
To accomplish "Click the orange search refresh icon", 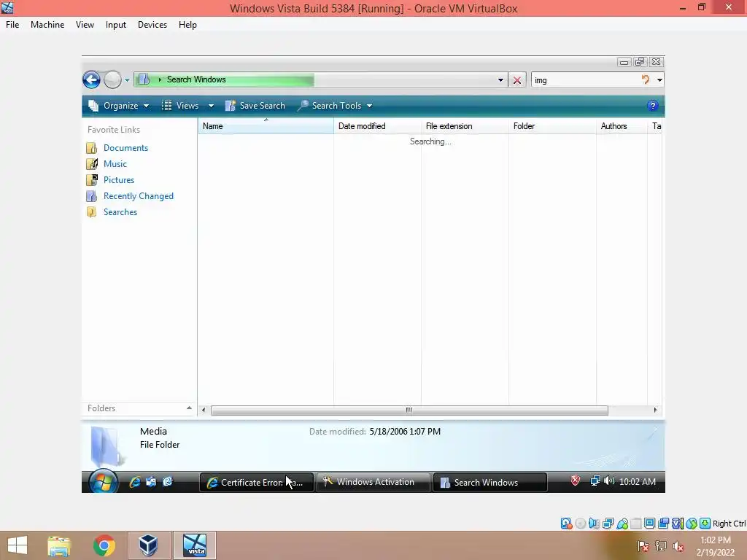I will click(x=646, y=80).
